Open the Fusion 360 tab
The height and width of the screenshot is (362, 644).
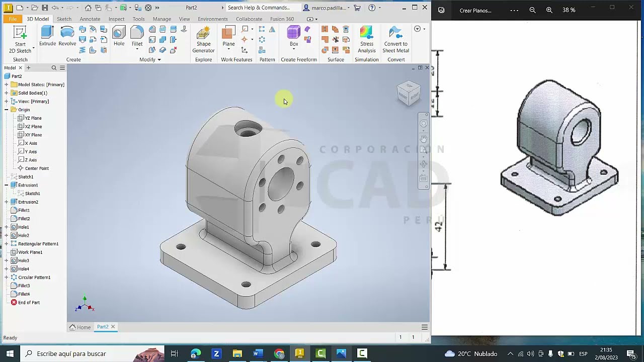coord(282,19)
